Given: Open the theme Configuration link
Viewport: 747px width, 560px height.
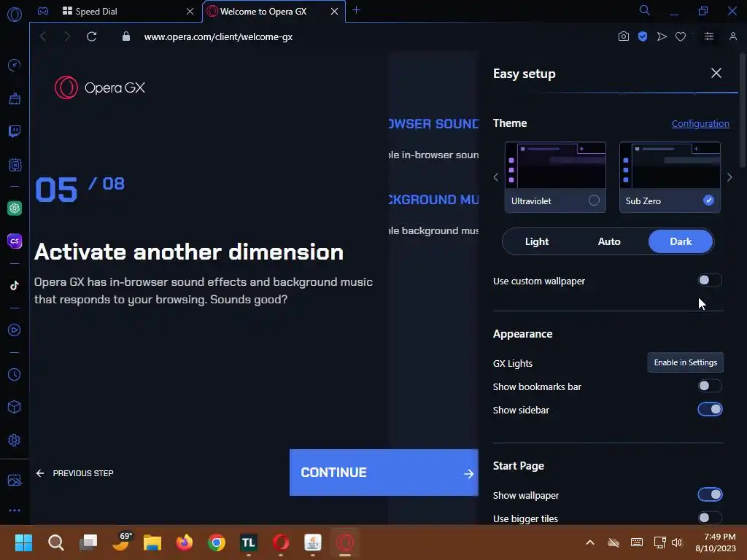Looking at the screenshot, I should pyautogui.click(x=700, y=123).
